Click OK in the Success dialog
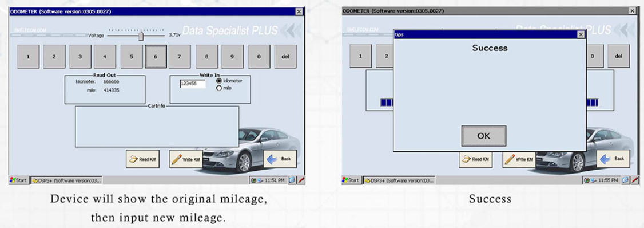Viewport: 644px width, 228px height. pos(484,136)
